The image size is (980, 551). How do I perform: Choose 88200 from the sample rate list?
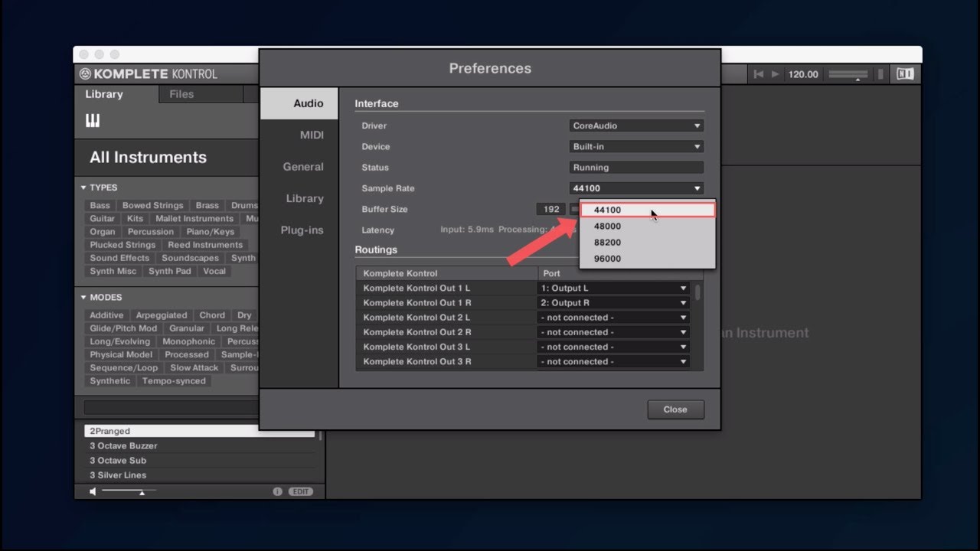[x=648, y=243]
